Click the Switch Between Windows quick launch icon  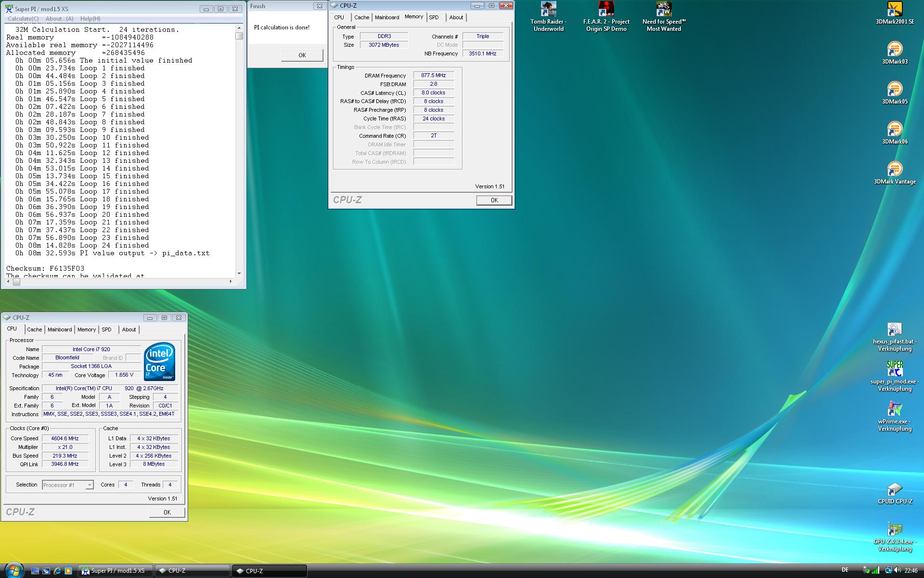pos(46,571)
